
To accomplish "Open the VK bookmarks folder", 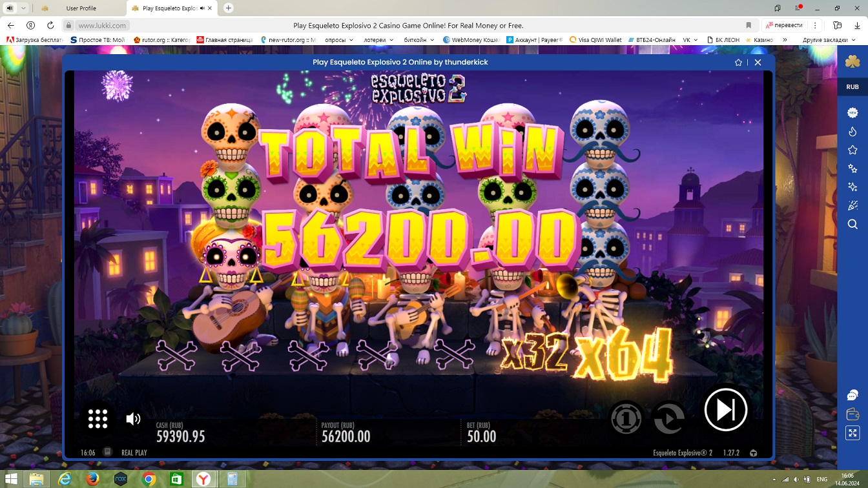I will pyautogui.click(x=690, y=40).
